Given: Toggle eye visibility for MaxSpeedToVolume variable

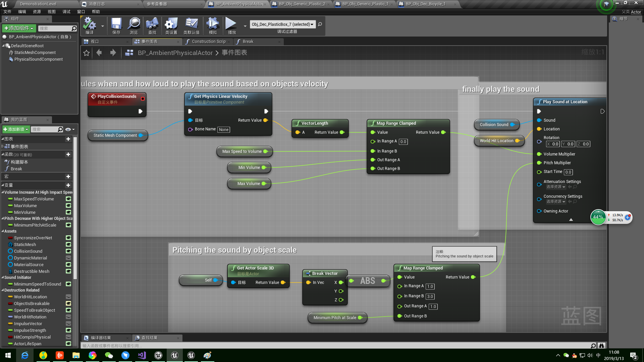Looking at the screenshot, I should pos(68,199).
